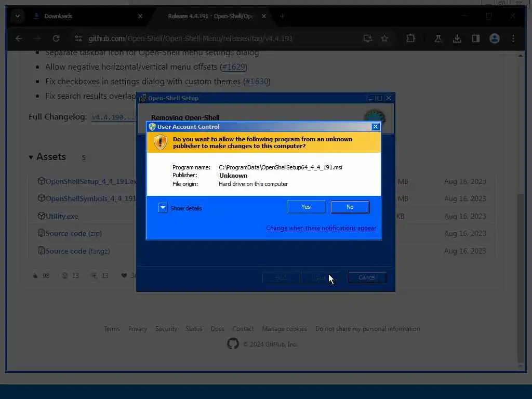Image resolution: width=532 pixels, height=399 pixels.
Task: Reload the GitHub page
Action: [x=56, y=38]
